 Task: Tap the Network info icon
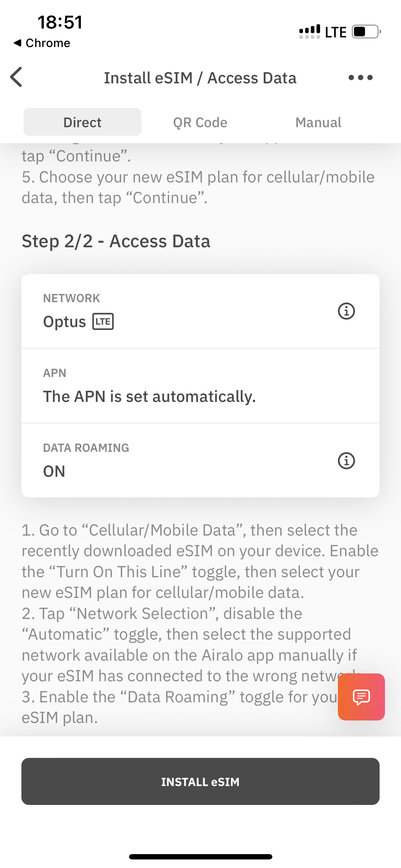tap(346, 311)
